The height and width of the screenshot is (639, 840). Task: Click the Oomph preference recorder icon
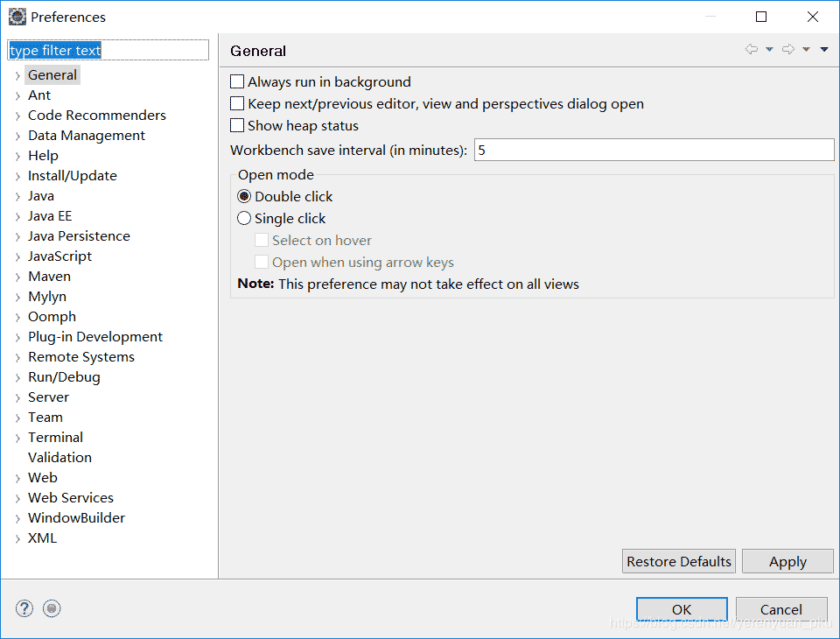(52, 608)
